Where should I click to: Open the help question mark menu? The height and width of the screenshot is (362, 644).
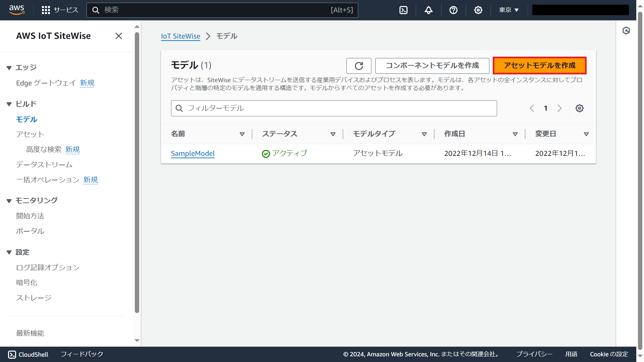coord(453,10)
